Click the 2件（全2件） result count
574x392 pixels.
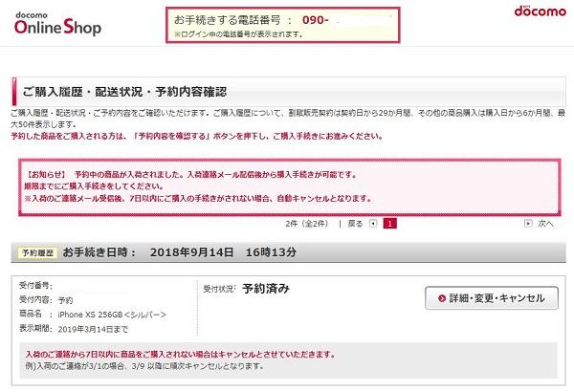pyautogui.click(x=304, y=223)
